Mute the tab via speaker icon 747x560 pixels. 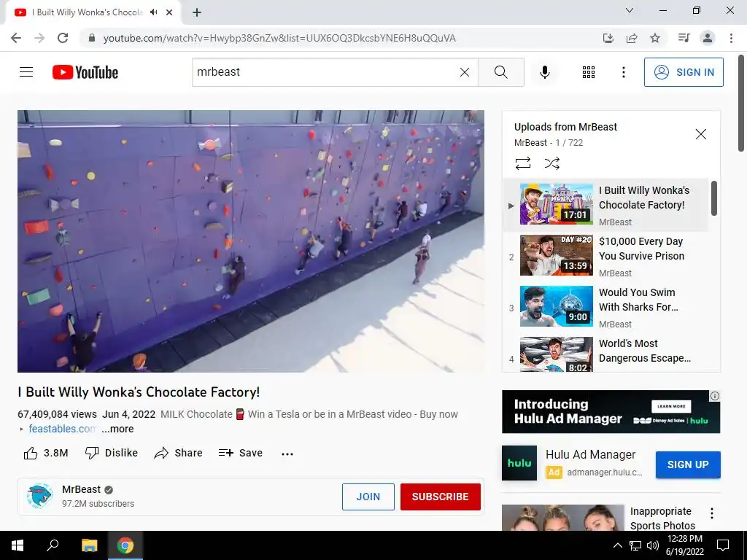point(153,12)
